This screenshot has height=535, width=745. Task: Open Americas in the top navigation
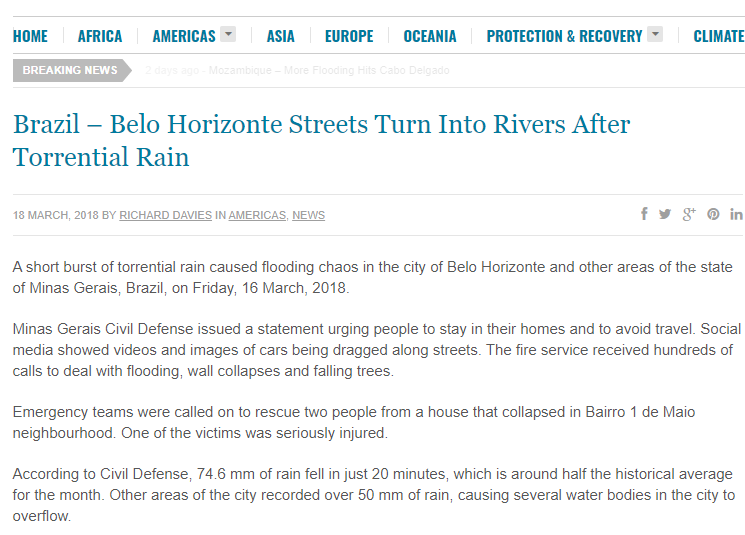tap(184, 36)
